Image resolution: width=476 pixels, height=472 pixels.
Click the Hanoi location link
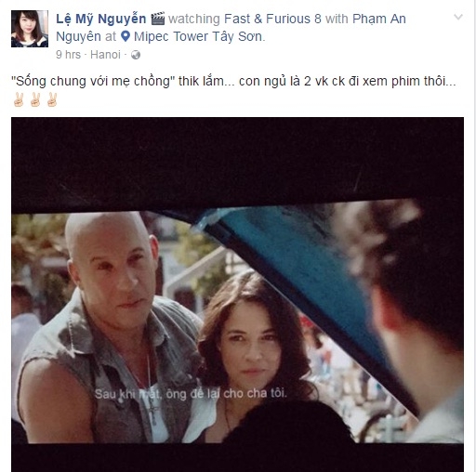(x=105, y=55)
